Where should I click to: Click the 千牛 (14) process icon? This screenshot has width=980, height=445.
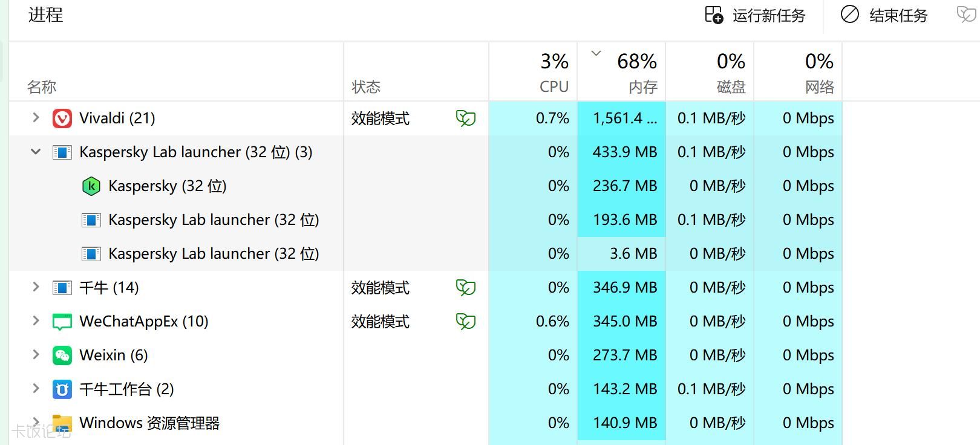(x=62, y=288)
